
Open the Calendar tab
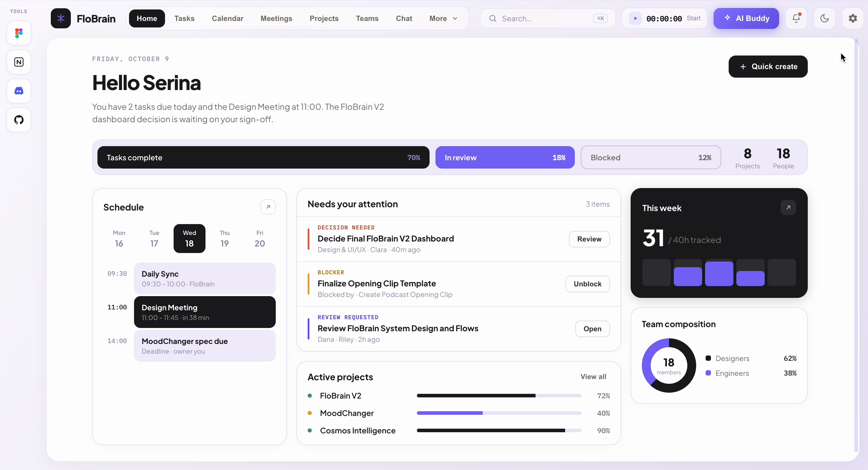click(227, 18)
